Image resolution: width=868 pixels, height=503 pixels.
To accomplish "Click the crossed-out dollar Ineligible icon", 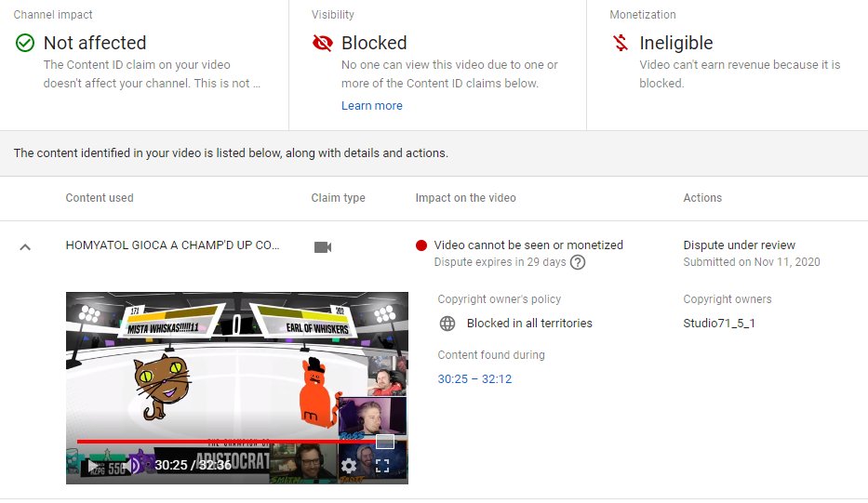I will point(621,43).
